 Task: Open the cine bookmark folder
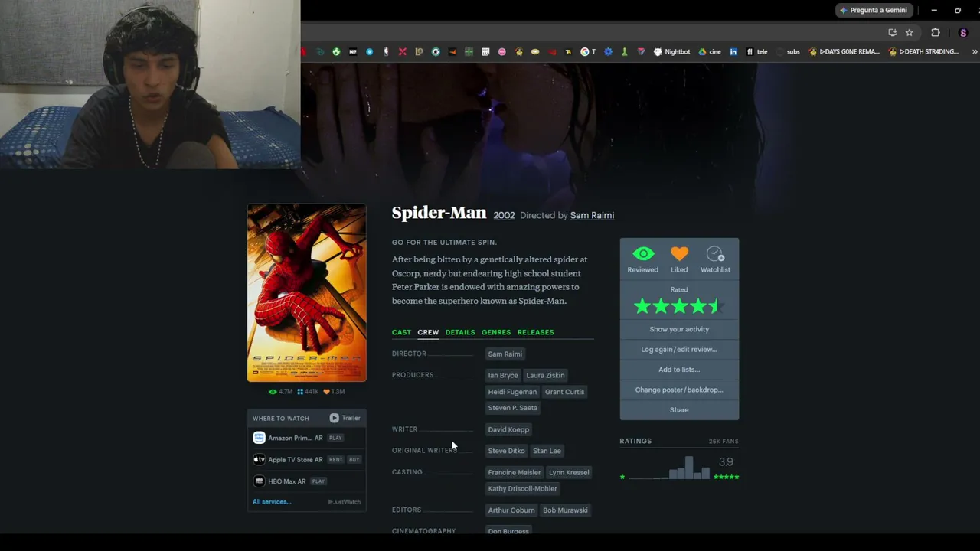[710, 52]
